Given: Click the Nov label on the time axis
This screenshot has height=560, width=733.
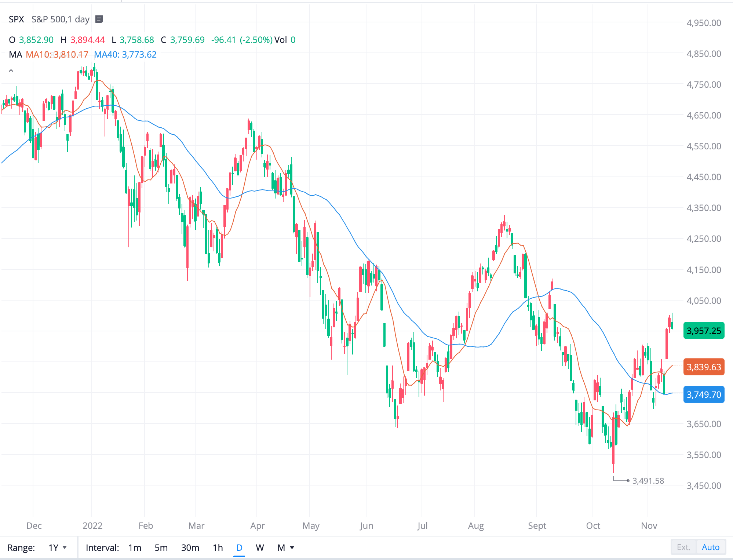Looking at the screenshot, I should [649, 526].
